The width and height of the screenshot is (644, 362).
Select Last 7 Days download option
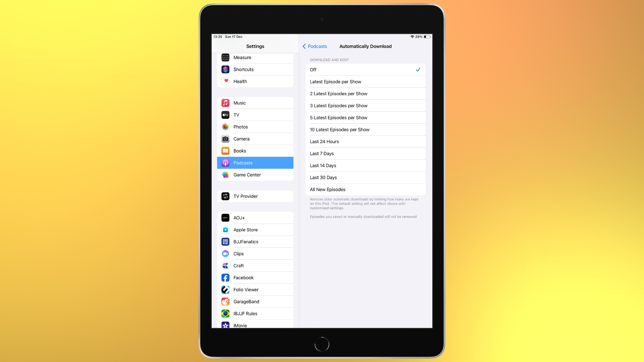point(365,154)
